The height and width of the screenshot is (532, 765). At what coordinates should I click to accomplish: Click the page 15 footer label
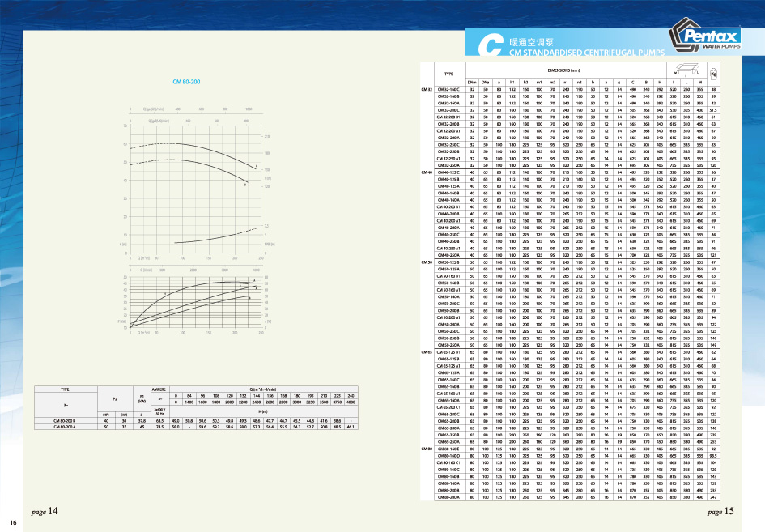tap(720, 512)
